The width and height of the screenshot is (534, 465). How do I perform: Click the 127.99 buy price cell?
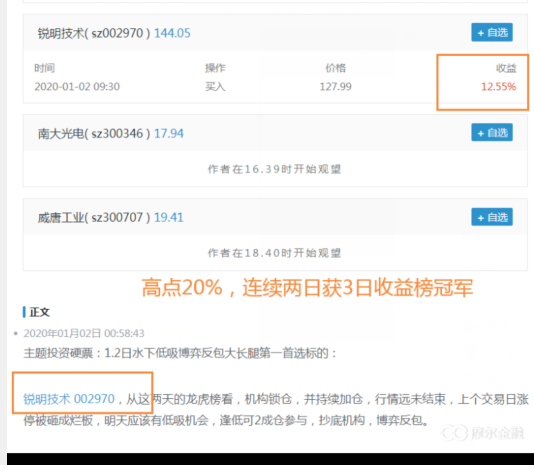335,87
